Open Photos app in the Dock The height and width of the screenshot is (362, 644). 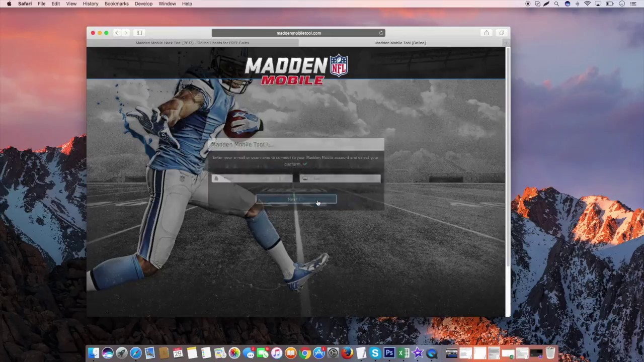(x=234, y=353)
